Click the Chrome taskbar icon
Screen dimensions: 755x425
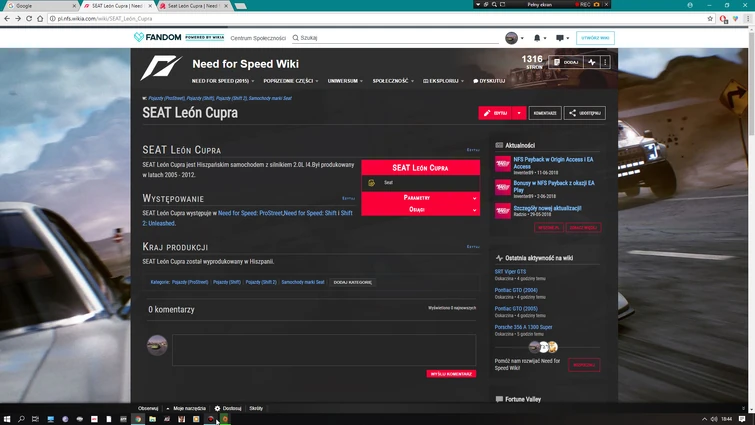pos(138,419)
